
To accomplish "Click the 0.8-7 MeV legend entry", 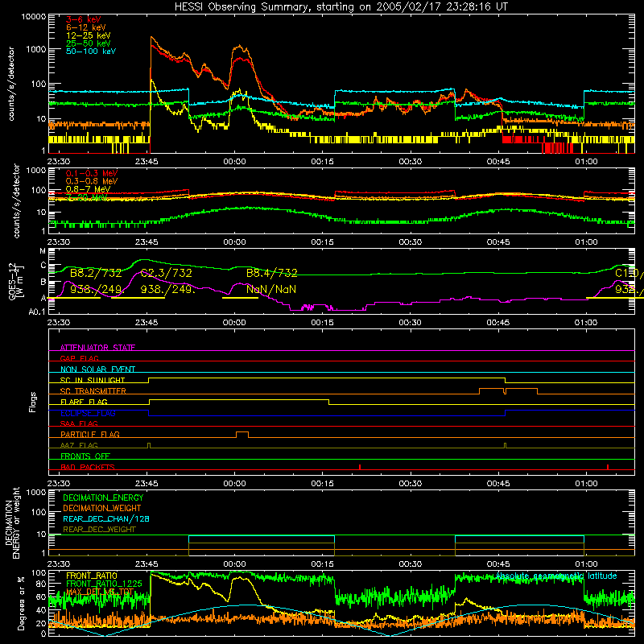I will tap(88, 189).
